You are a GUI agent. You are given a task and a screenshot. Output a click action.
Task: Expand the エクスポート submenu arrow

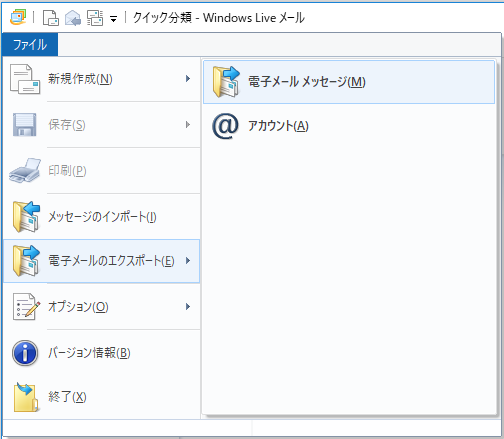tap(188, 261)
